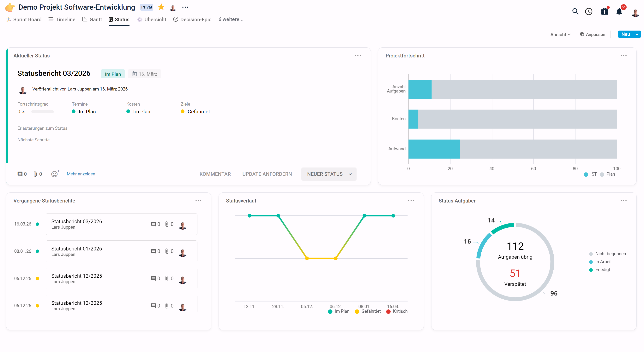This screenshot has width=644, height=352.
Task: Toggle IST series in Projektfortschritt legend
Action: (590, 174)
